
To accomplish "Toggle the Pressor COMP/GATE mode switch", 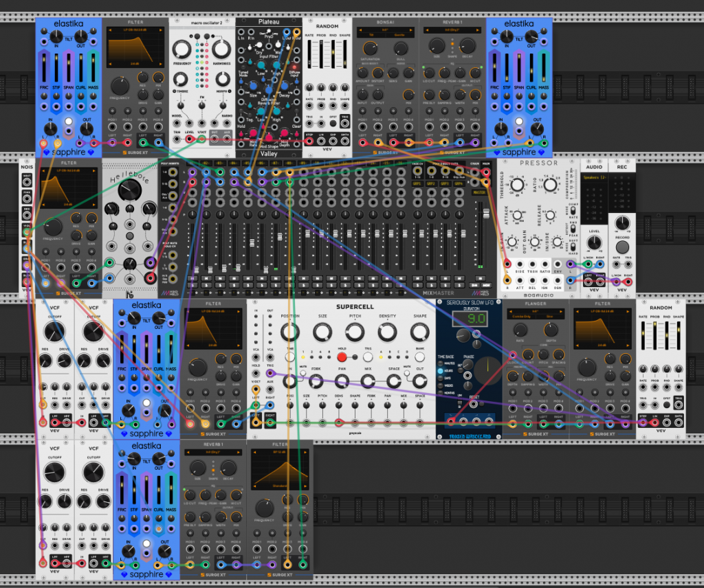I will [573, 210].
